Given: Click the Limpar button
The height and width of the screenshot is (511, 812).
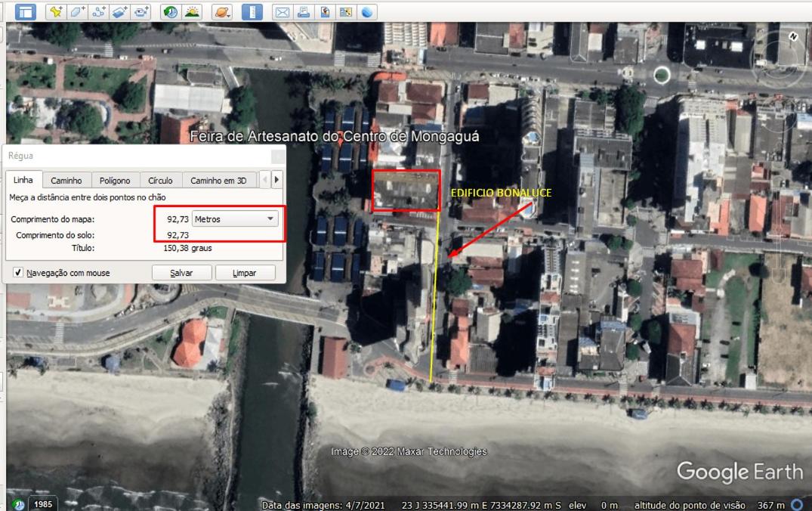Looking at the screenshot, I should [245, 273].
